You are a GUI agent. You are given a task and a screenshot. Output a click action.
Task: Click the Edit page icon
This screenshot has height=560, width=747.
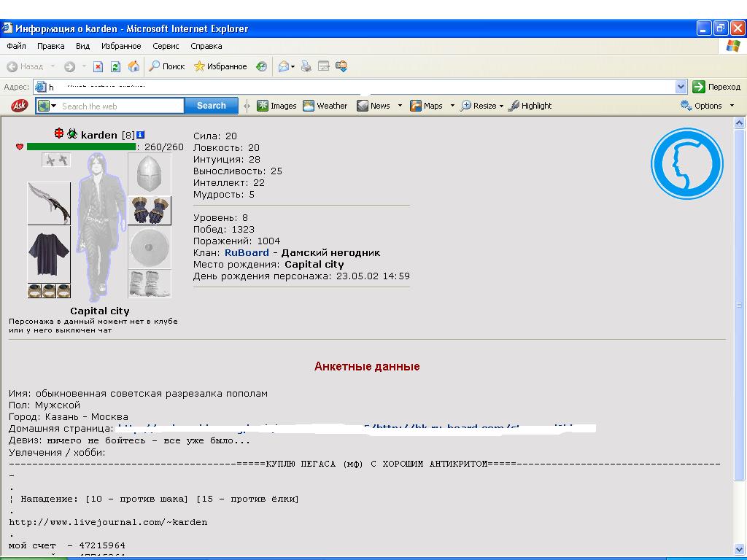tap(323, 66)
